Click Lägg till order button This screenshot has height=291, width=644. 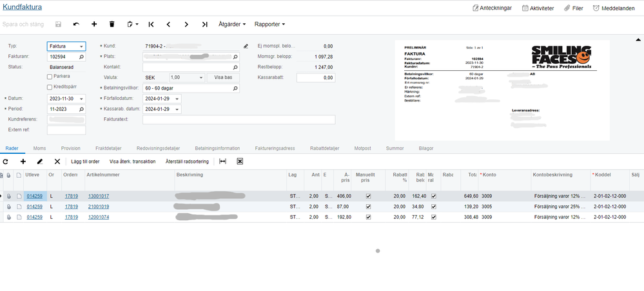coord(85,162)
